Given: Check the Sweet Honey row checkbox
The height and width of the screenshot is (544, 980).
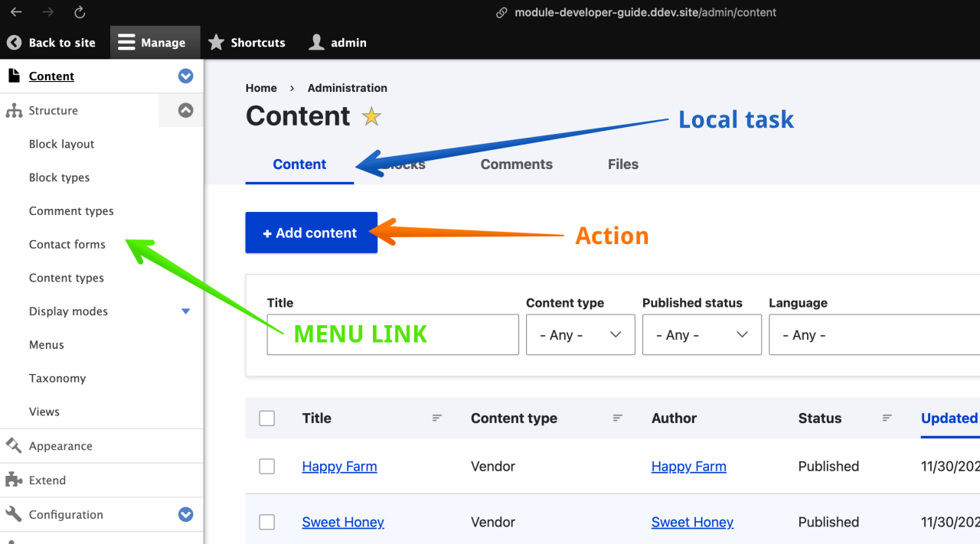Looking at the screenshot, I should 266,522.
